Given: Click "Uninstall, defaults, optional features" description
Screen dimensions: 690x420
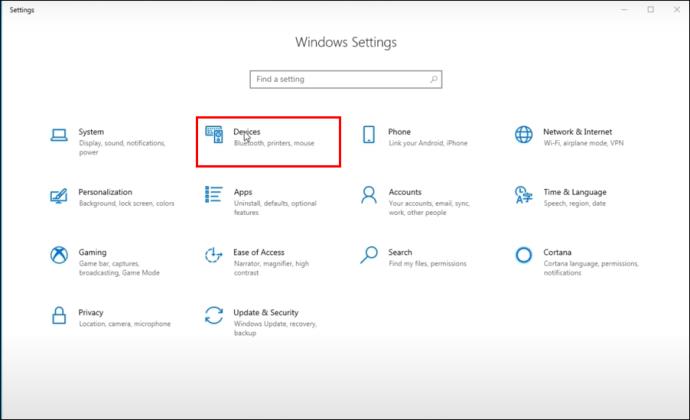Looking at the screenshot, I should (x=275, y=208).
